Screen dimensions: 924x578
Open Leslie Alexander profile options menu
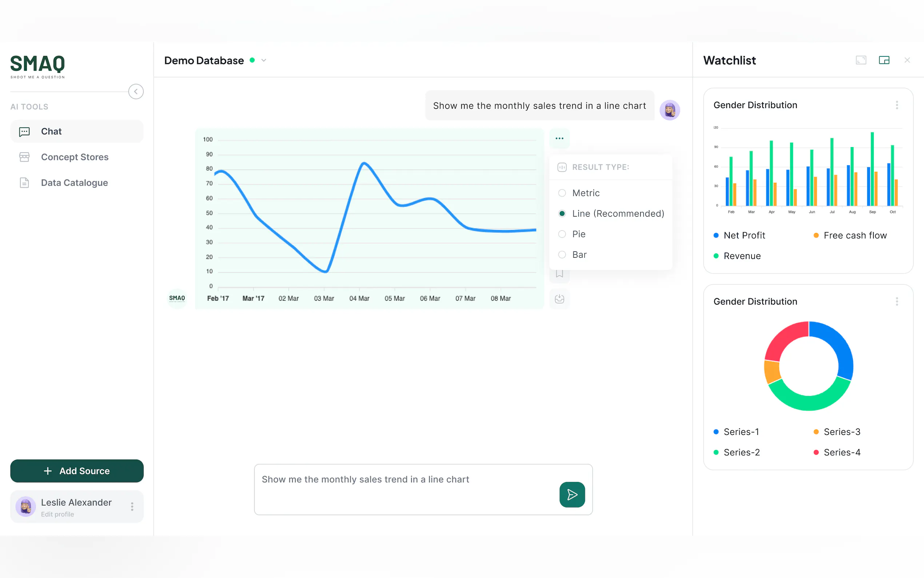coord(132,507)
